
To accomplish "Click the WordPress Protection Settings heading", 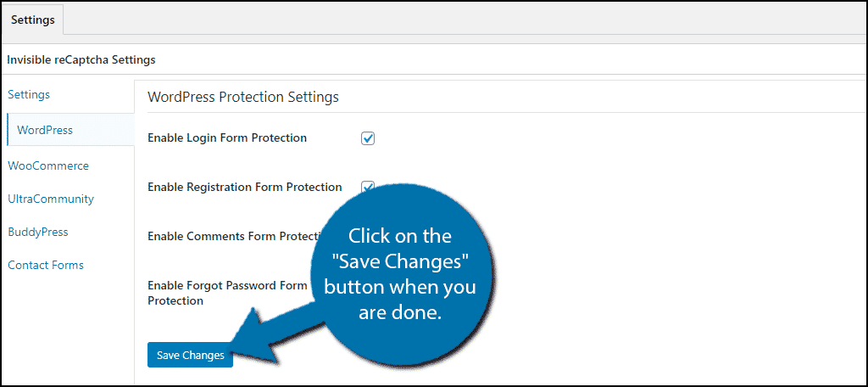I will tap(243, 98).
